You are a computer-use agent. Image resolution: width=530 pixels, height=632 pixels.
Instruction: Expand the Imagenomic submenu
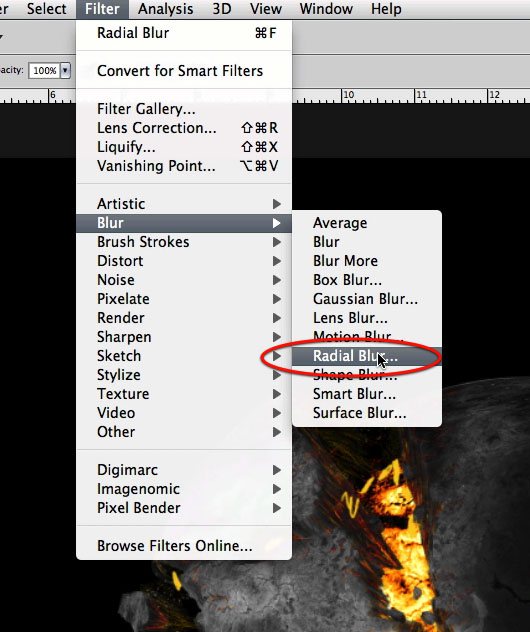click(184, 489)
